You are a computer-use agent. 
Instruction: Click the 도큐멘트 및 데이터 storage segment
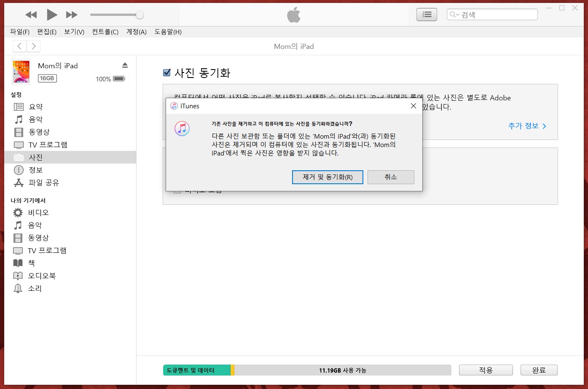click(197, 370)
